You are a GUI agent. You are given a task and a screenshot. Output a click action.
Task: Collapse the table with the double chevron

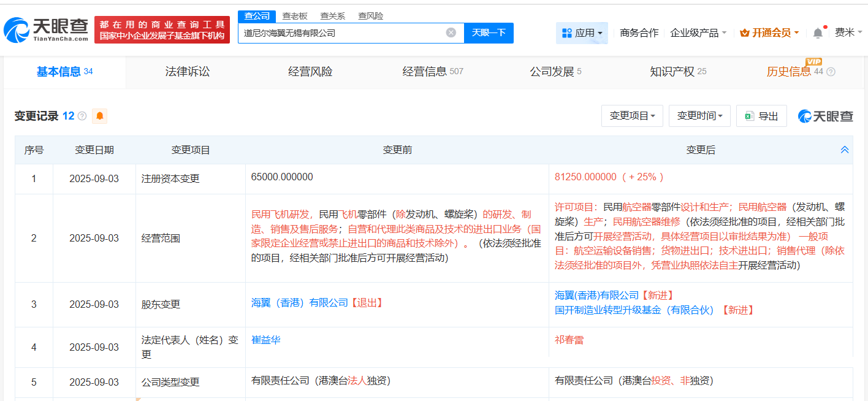pyautogui.click(x=845, y=149)
